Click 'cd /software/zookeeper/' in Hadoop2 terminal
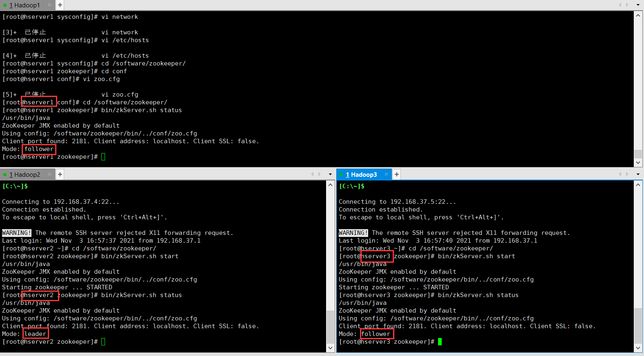This screenshot has width=644, height=356. (x=114, y=248)
